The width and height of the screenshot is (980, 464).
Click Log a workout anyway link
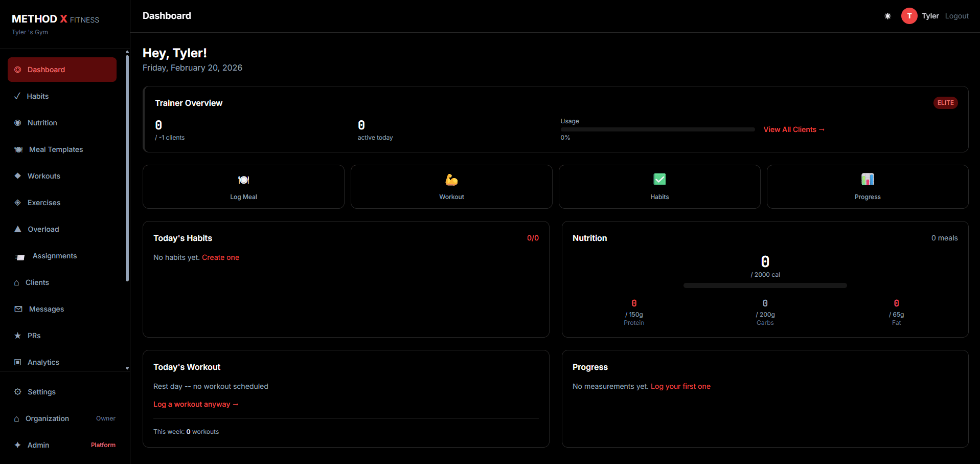tap(195, 404)
